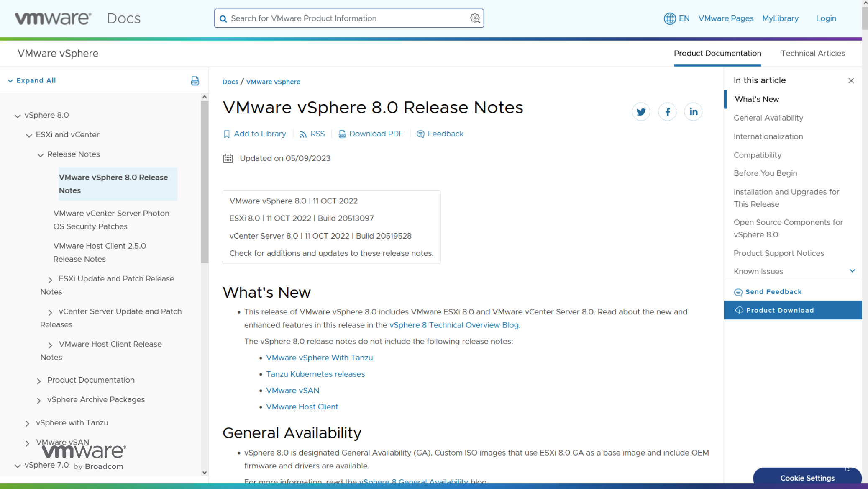Share the page on Twitter

pyautogui.click(x=641, y=112)
